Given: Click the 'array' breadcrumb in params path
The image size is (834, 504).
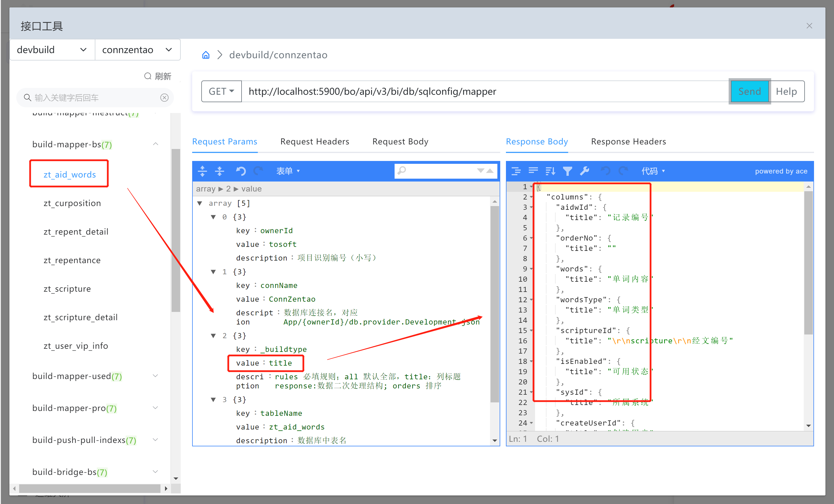Looking at the screenshot, I should pyautogui.click(x=206, y=189).
